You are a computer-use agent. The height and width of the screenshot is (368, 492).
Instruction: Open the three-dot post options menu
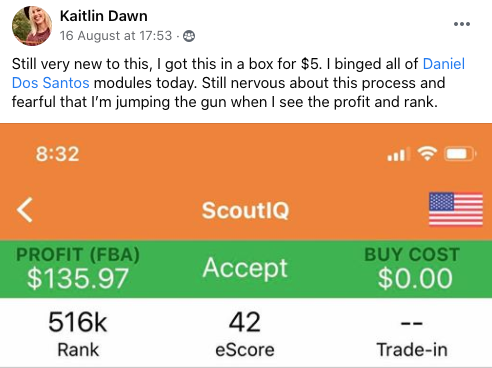[462, 24]
